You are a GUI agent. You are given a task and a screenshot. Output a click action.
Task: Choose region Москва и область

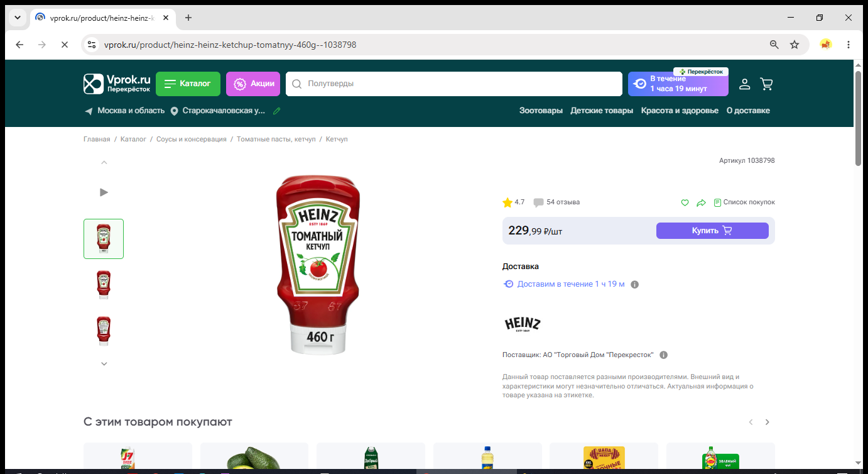coord(124,111)
